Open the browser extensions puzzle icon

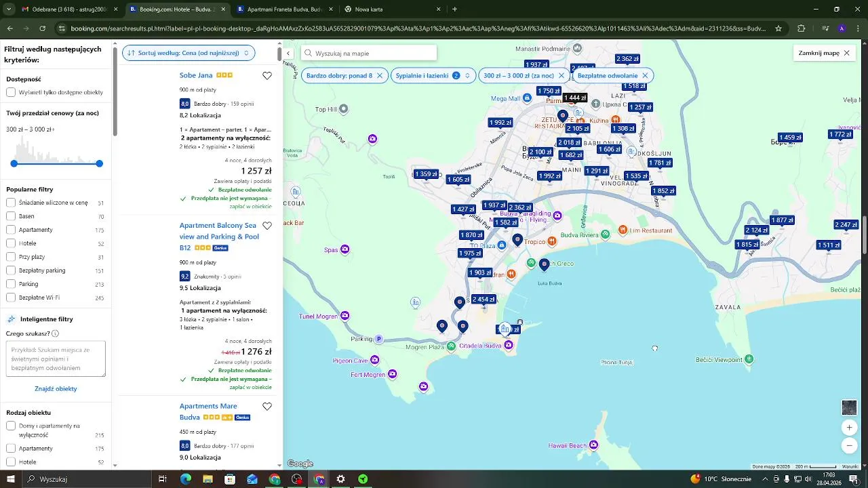802,28
